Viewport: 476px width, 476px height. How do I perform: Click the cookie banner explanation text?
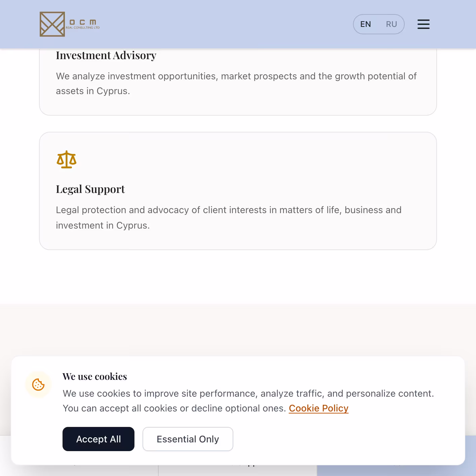point(248,401)
